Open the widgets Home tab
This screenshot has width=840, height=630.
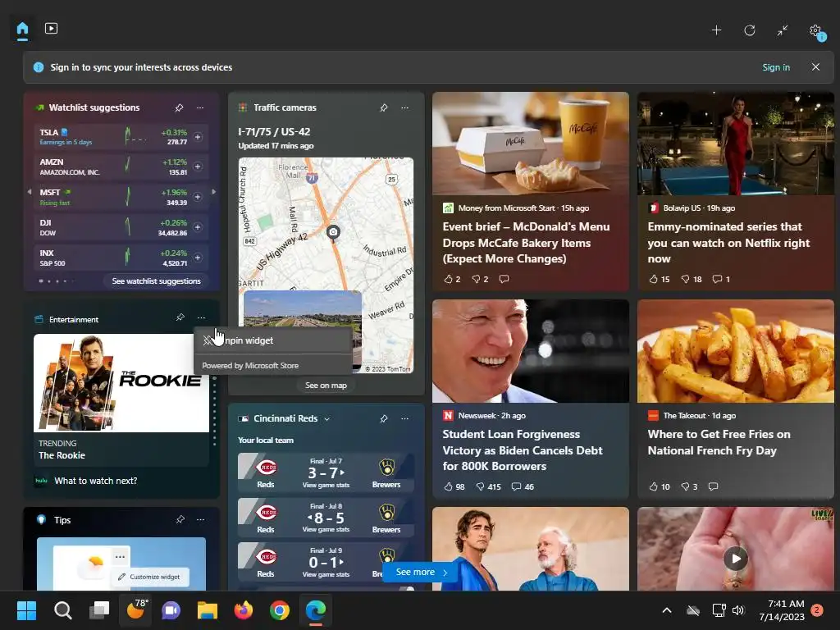click(x=22, y=29)
